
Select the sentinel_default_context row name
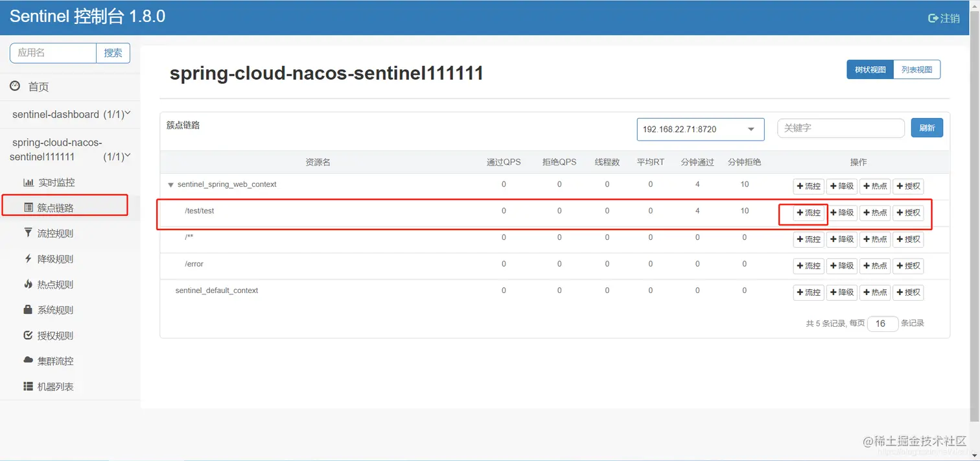click(216, 290)
